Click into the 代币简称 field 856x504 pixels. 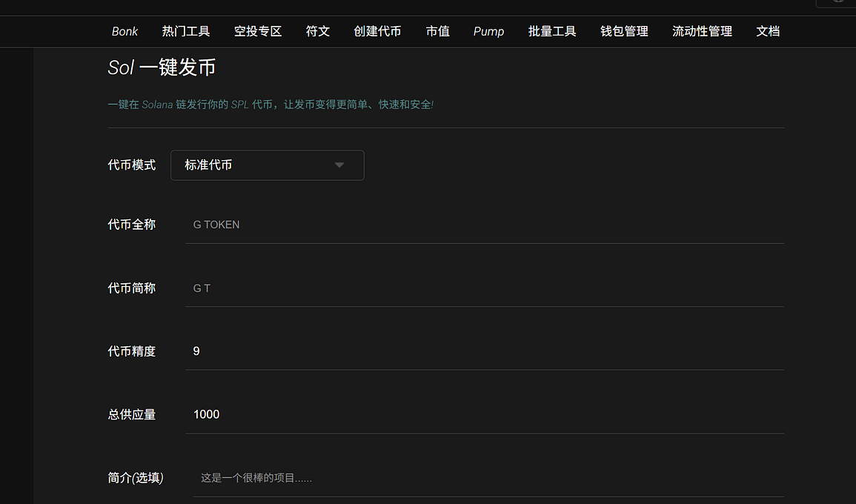[484, 288]
